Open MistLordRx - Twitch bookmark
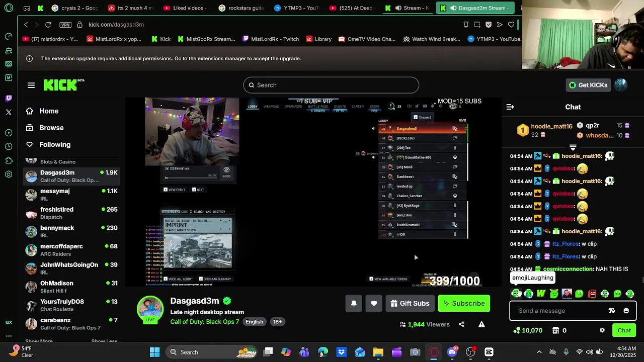 coord(271,39)
